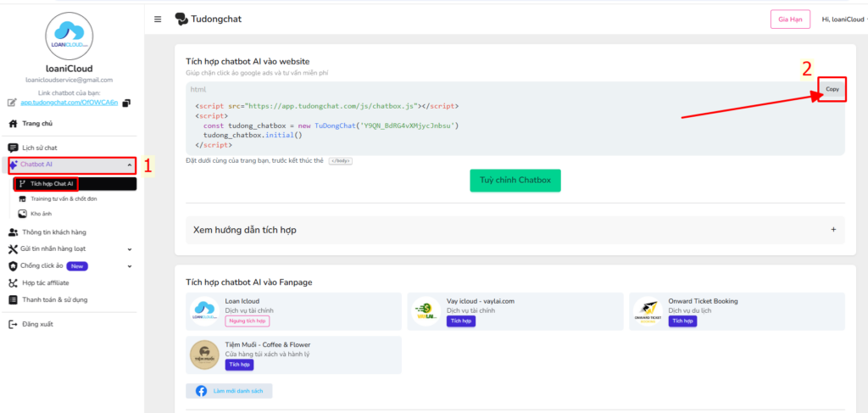Click the edit chatbot link pencil icon
The image size is (868, 413).
coord(12,103)
